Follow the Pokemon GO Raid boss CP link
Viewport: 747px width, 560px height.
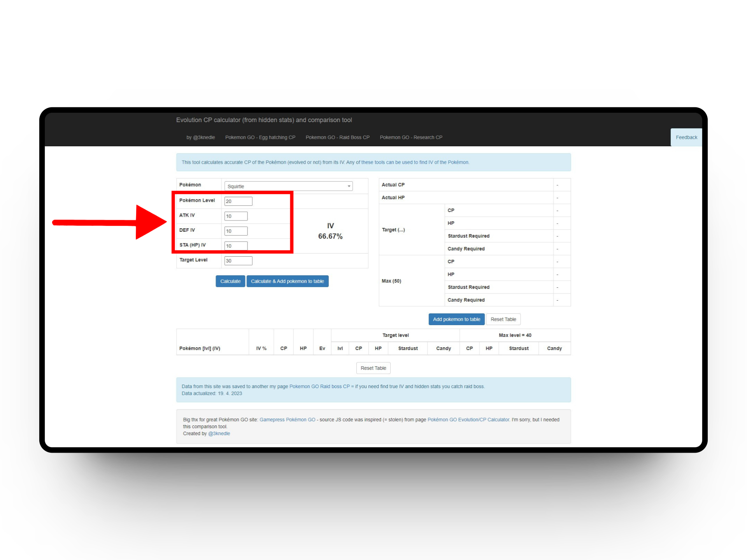click(x=319, y=387)
